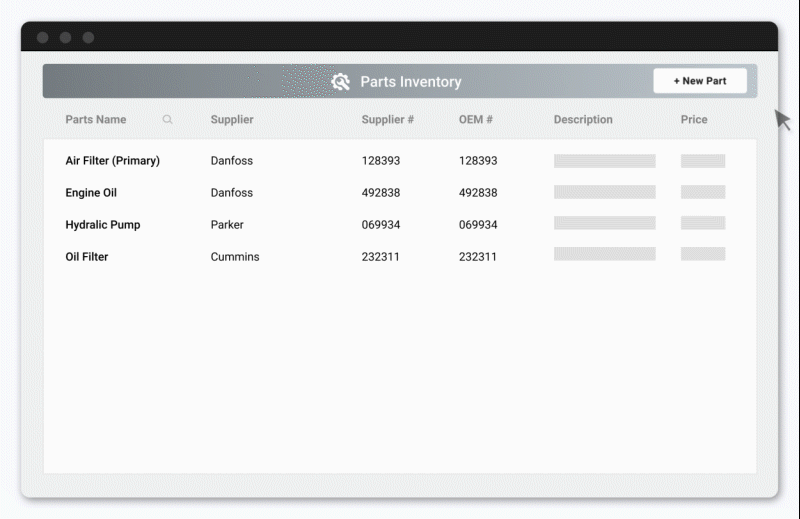Viewport: 800px width, 519px height.
Task: Click Description placeholder in Air Filter row
Action: tap(605, 161)
